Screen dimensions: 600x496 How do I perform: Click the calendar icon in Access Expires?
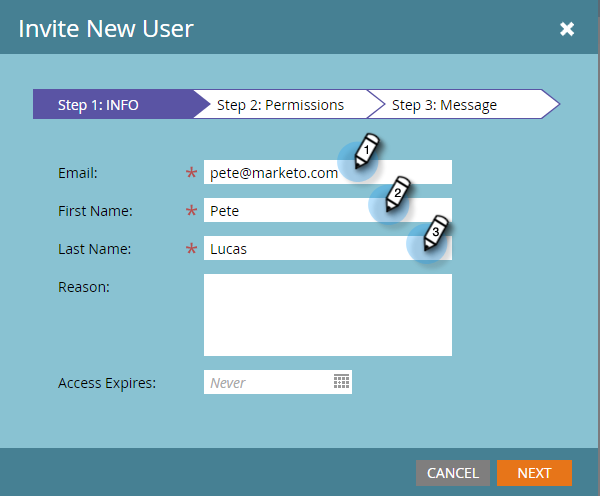pyautogui.click(x=341, y=382)
